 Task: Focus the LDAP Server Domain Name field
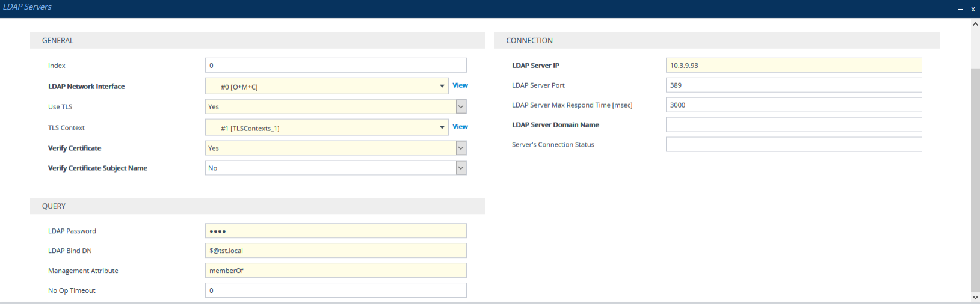793,125
